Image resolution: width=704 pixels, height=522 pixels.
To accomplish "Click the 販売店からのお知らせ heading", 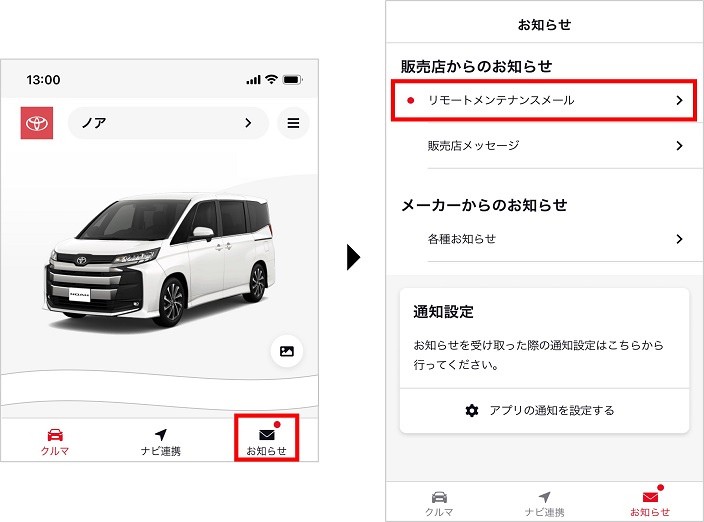I will (x=476, y=66).
